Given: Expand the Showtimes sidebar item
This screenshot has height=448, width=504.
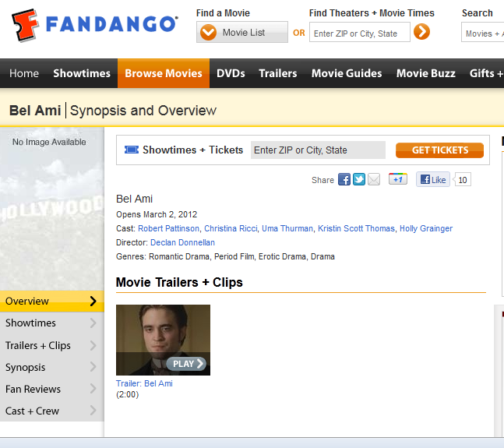Looking at the screenshot, I should pyautogui.click(x=51, y=323).
